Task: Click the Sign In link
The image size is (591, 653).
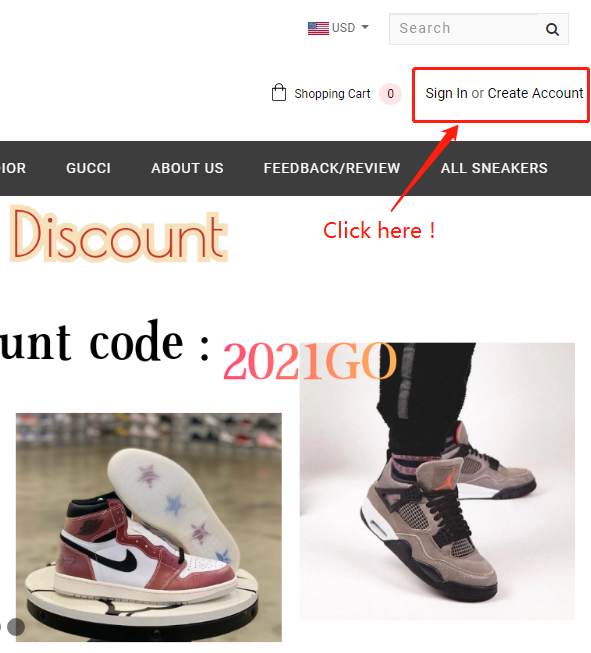Action: tap(446, 93)
